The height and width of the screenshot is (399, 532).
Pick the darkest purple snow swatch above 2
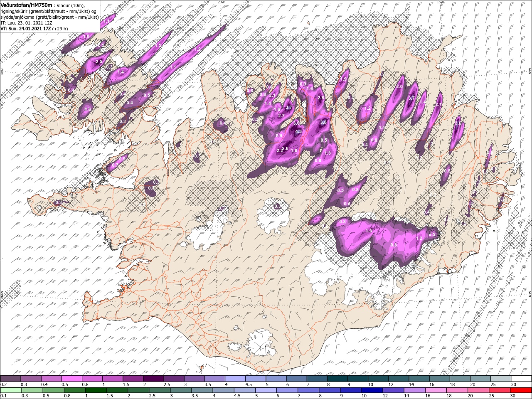(153, 379)
